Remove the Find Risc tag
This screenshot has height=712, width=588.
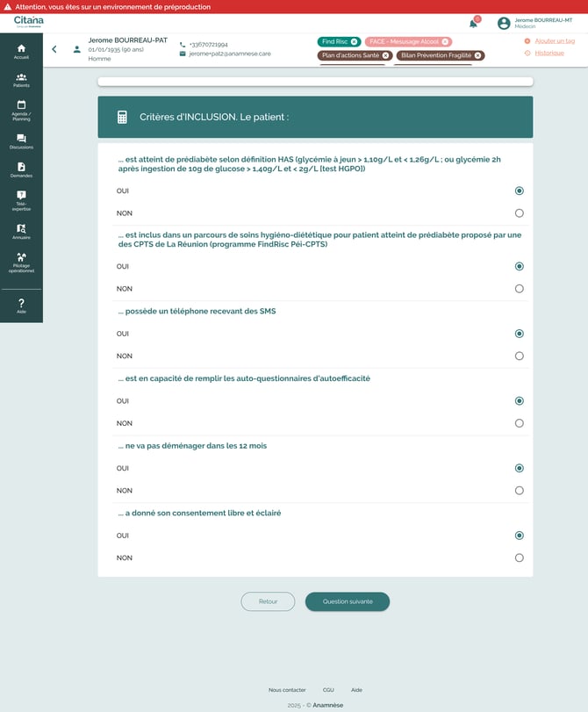click(354, 42)
